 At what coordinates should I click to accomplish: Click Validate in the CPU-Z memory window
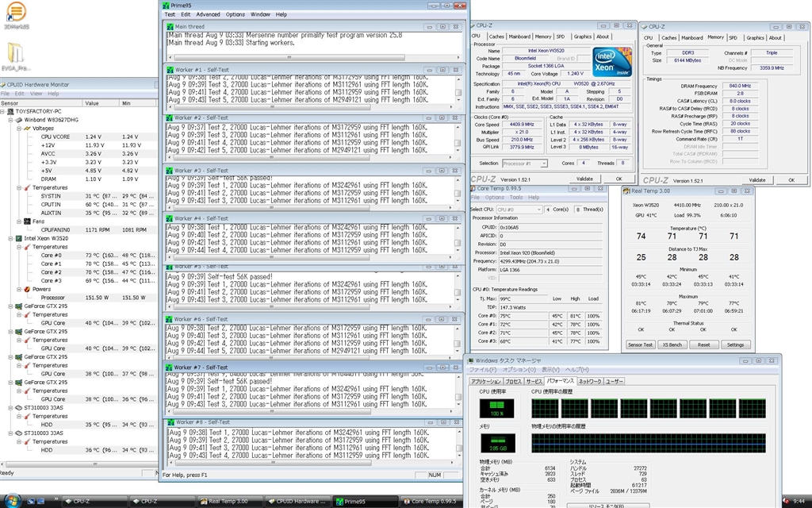point(757,179)
